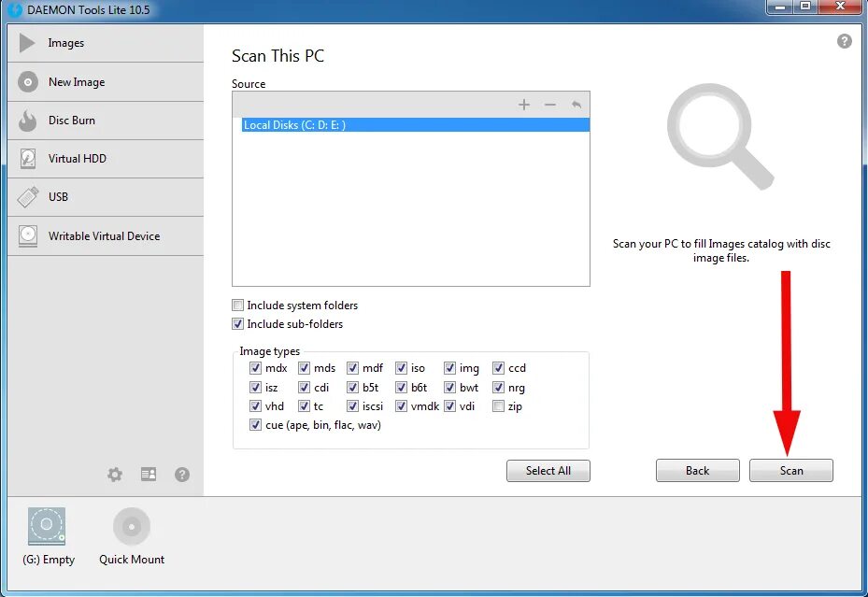Toggle the nrg image type checkbox
This screenshot has height=597, width=868.
click(498, 388)
